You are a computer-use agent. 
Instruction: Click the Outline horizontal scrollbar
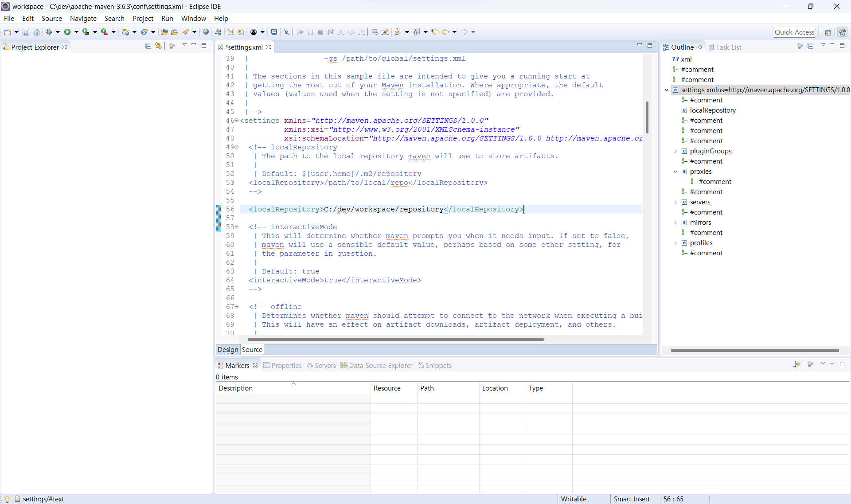pos(755,351)
